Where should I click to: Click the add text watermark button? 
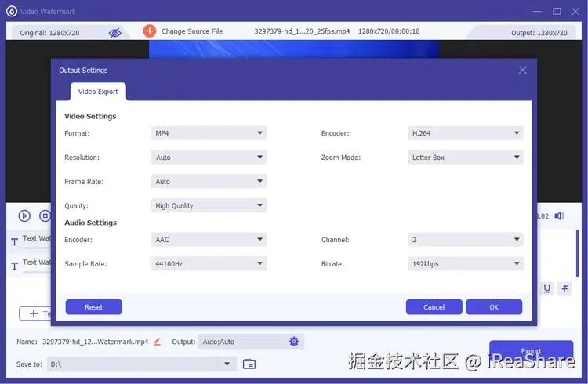click(x=36, y=313)
